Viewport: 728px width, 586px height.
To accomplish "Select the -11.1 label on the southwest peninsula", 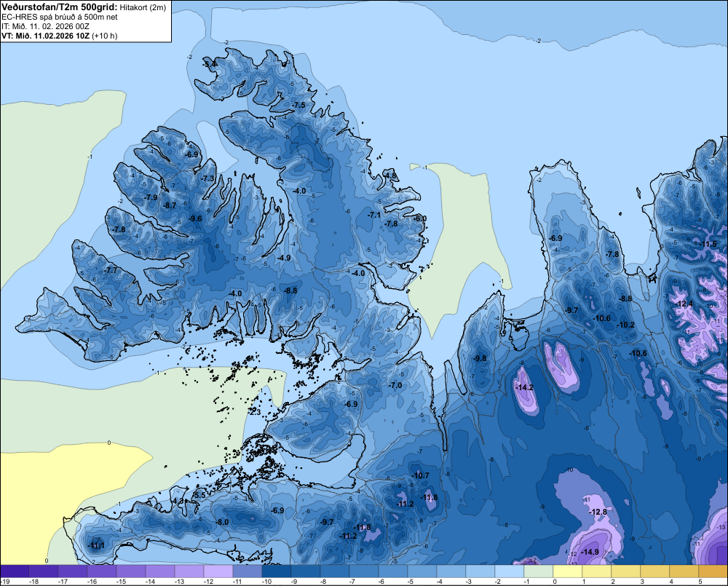I will coord(96,546).
